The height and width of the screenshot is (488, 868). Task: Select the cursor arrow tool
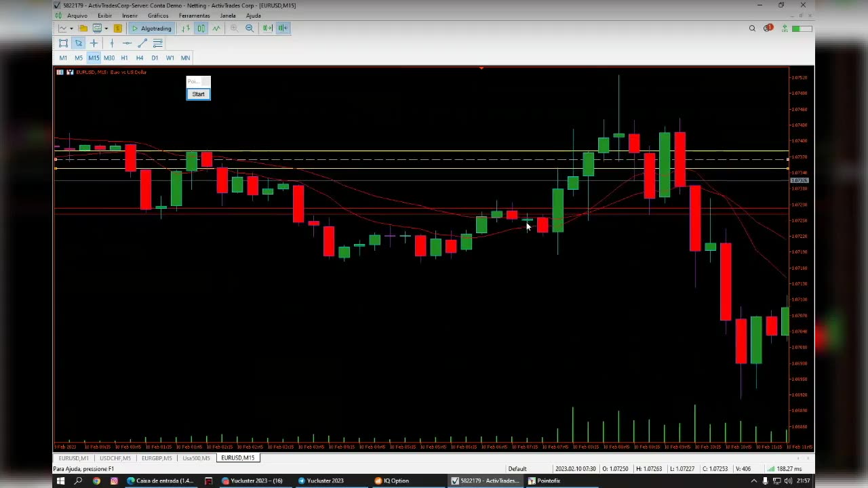coord(79,43)
